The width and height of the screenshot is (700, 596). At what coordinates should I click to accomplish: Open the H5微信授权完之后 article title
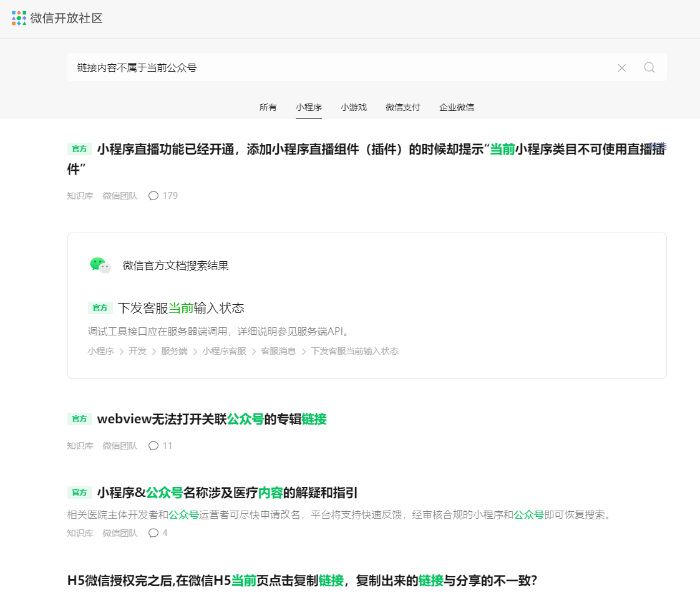click(302, 581)
